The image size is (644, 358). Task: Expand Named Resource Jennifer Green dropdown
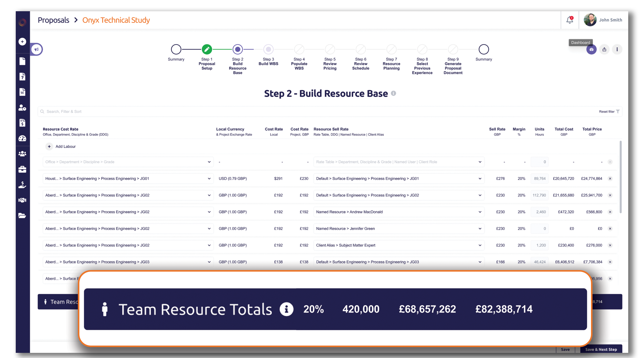pyautogui.click(x=399, y=229)
